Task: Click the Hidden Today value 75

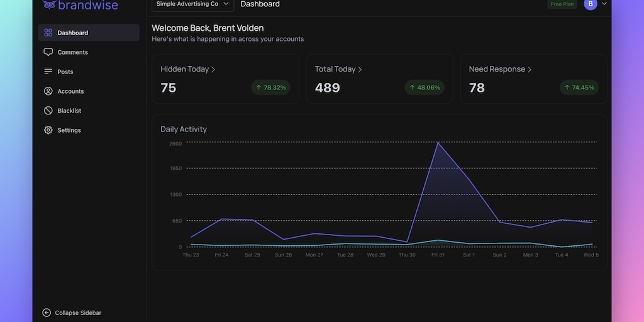Action: tap(169, 88)
